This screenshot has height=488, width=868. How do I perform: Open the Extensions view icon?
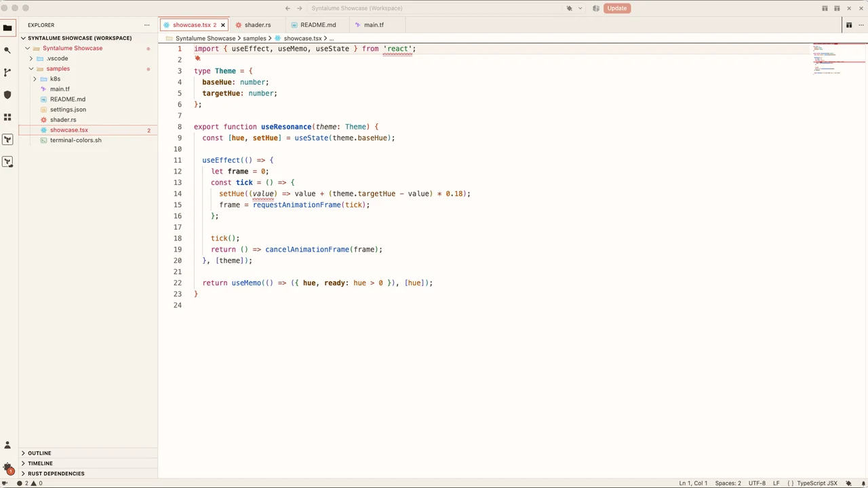(7, 117)
